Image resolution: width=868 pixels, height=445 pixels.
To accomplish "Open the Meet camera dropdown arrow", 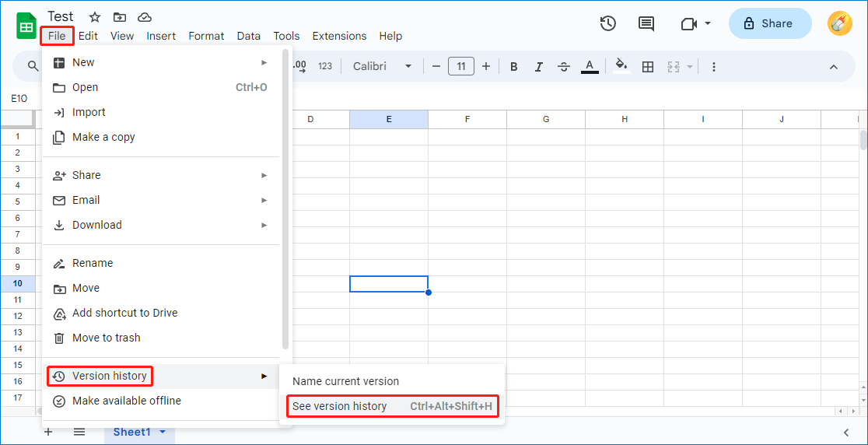I will pos(708,24).
